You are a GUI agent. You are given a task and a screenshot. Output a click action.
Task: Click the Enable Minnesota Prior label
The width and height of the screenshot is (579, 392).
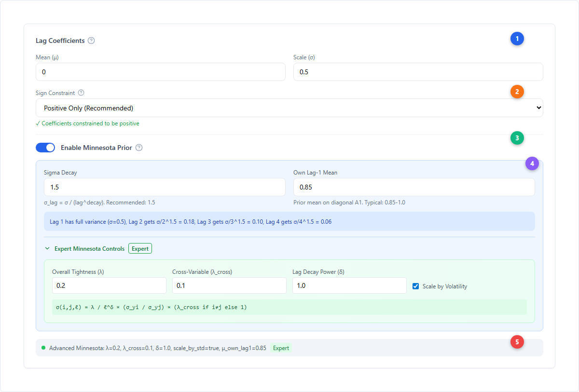pyautogui.click(x=96, y=148)
